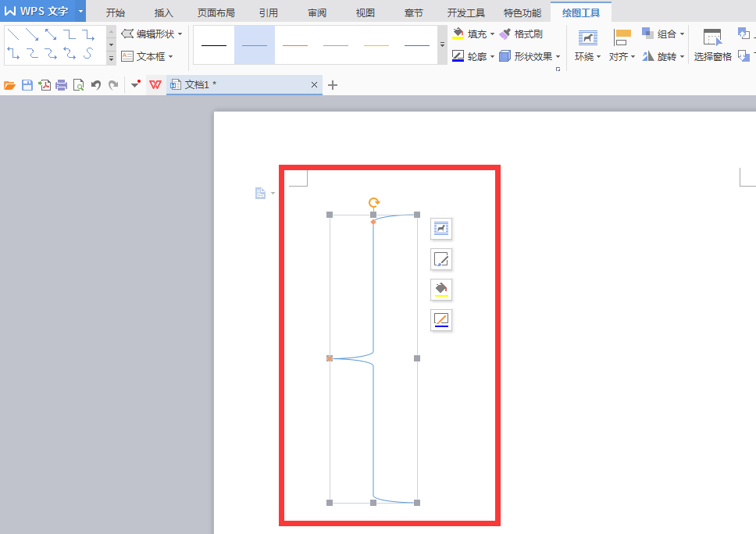Apply the dark blue line style
This screenshot has width=756, height=534.
click(417, 45)
